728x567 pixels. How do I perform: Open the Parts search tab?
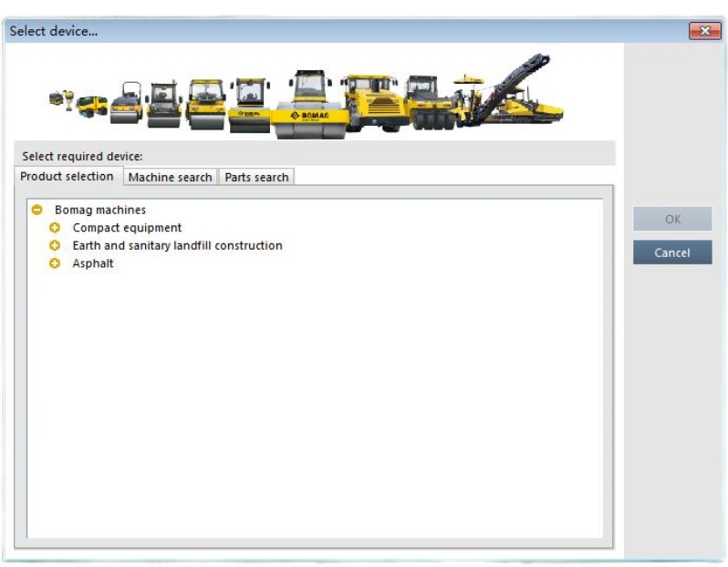tap(256, 177)
